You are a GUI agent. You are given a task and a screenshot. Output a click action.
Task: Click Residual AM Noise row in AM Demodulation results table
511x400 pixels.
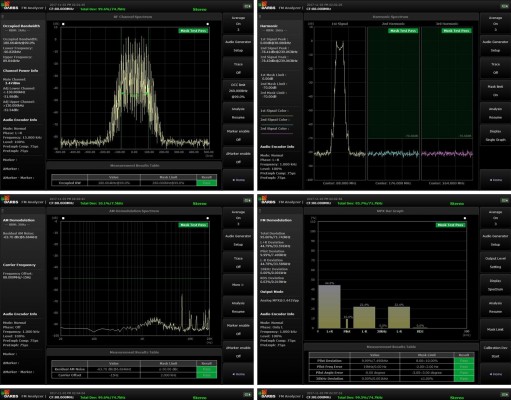coord(134,369)
